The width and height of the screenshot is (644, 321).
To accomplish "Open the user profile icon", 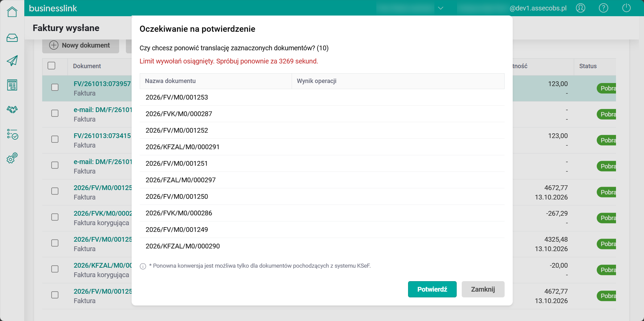I will click(x=581, y=8).
